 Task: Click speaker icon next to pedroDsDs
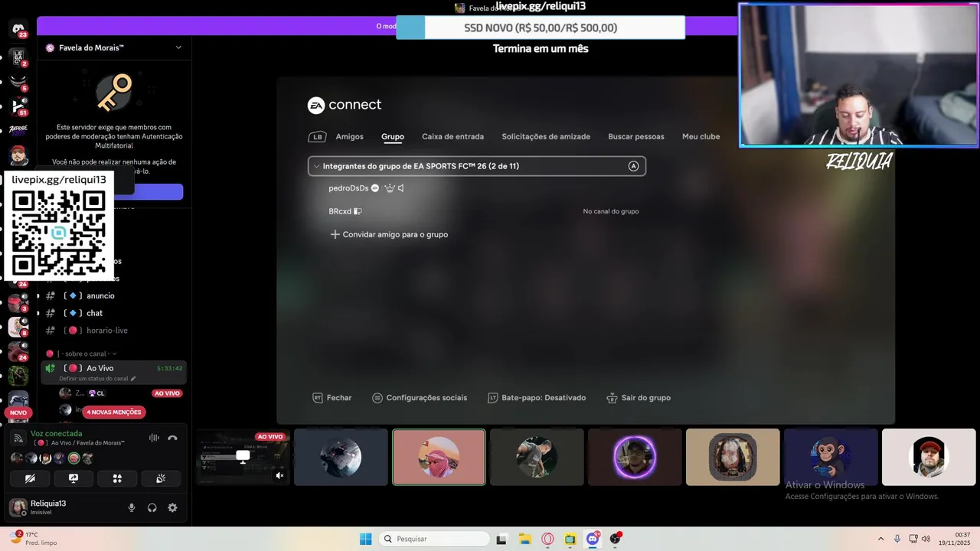[x=400, y=188]
